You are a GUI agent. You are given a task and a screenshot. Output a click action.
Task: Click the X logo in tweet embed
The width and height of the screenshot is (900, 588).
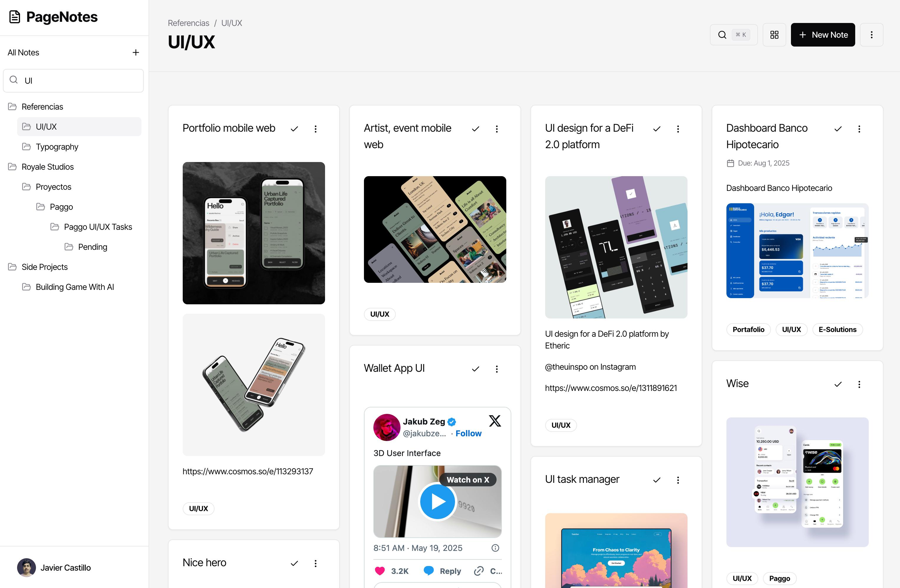494,421
